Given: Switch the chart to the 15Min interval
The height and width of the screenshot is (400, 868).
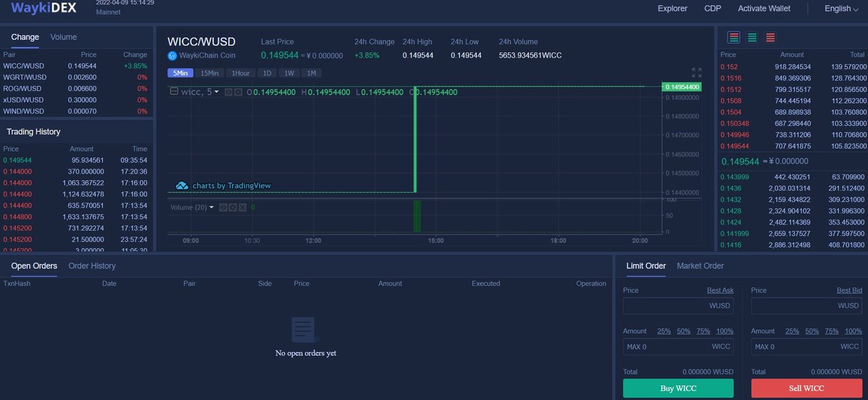Looking at the screenshot, I should (x=210, y=73).
